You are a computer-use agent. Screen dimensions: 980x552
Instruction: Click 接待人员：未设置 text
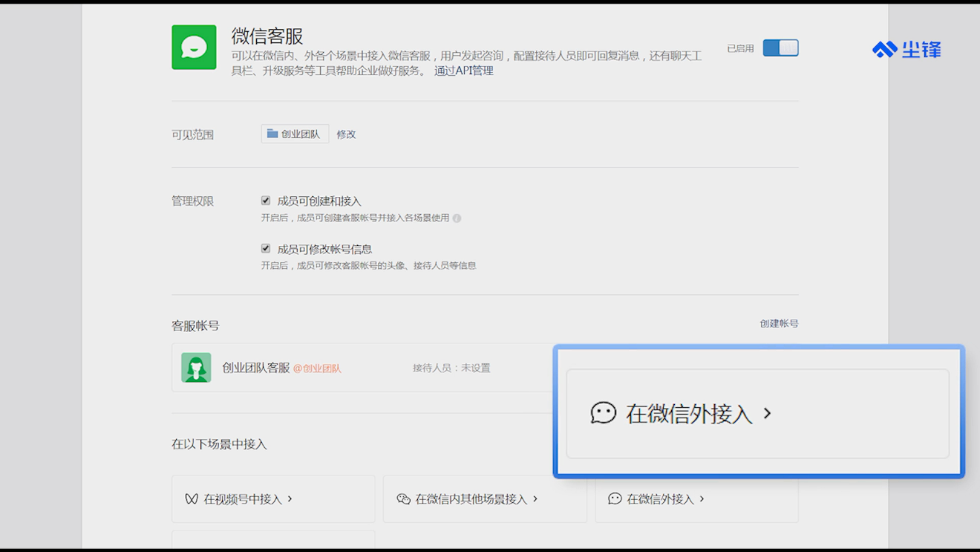click(x=451, y=368)
